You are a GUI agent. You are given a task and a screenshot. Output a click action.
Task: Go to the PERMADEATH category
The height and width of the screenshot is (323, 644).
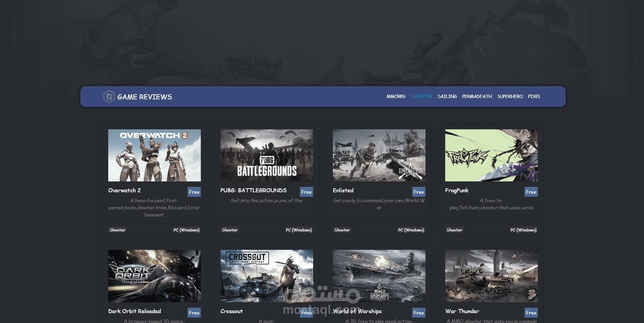[477, 96]
